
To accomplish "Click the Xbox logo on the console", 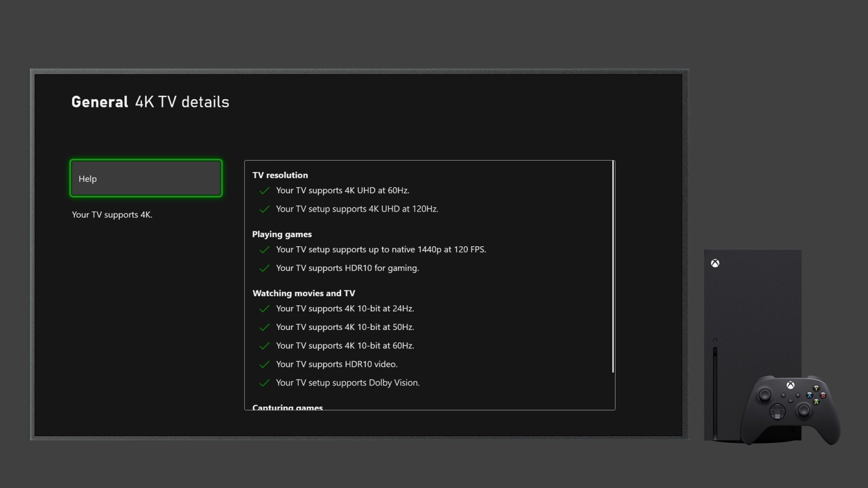I will (x=715, y=263).
